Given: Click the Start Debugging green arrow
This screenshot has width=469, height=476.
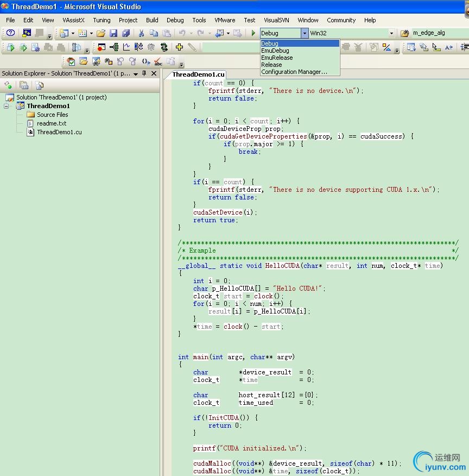Looking at the screenshot, I should 253,33.
